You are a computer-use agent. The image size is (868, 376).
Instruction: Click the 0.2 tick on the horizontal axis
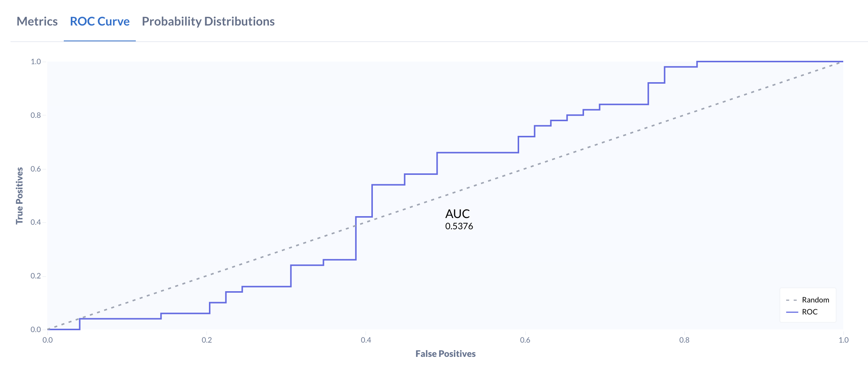click(207, 340)
